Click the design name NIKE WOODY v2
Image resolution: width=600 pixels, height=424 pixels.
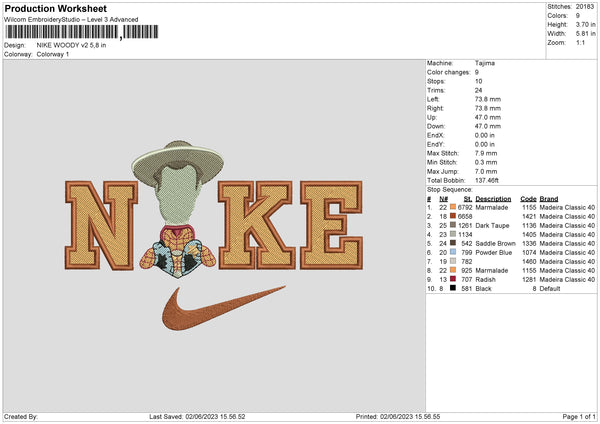[72, 45]
